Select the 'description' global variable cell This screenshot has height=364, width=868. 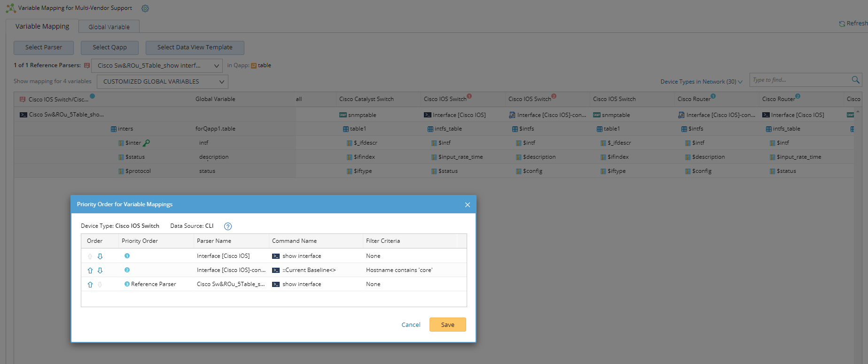point(214,157)
